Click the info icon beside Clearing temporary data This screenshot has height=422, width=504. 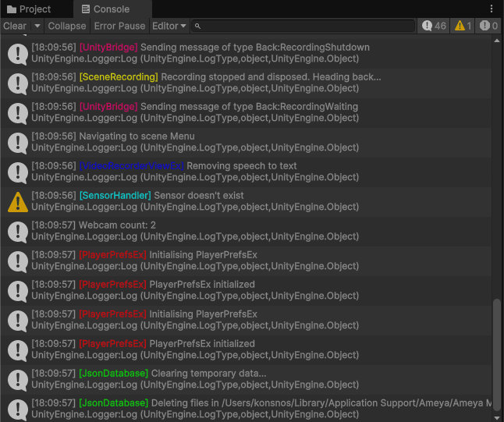point(18,380)
